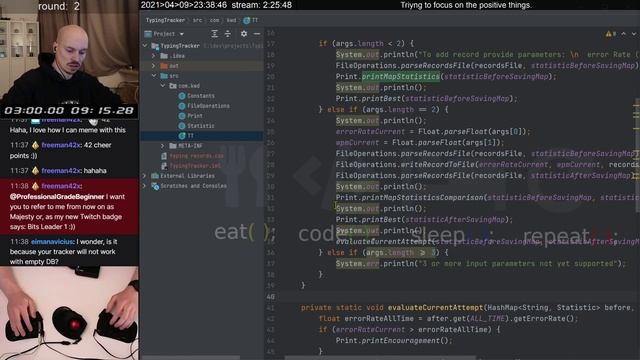This screenshot has height=360, width=640.
Task: Click the orange out folder icon
Action: 164,66
